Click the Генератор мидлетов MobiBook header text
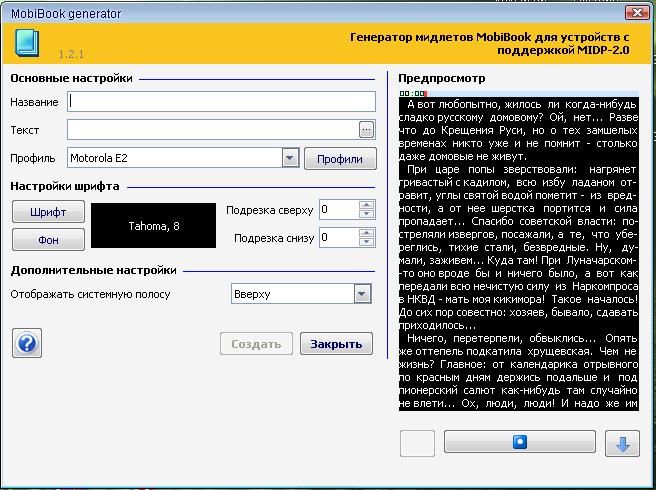 489,44
